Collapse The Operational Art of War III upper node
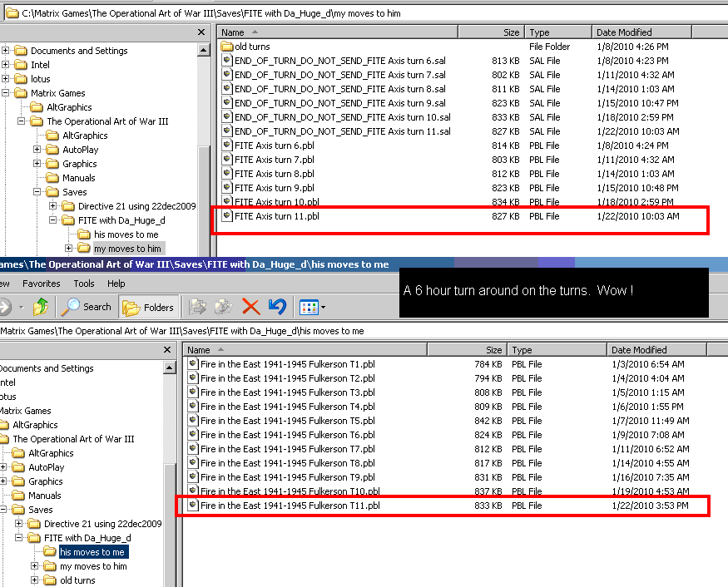This screenshot has height=587, width=728. point(21,121)
